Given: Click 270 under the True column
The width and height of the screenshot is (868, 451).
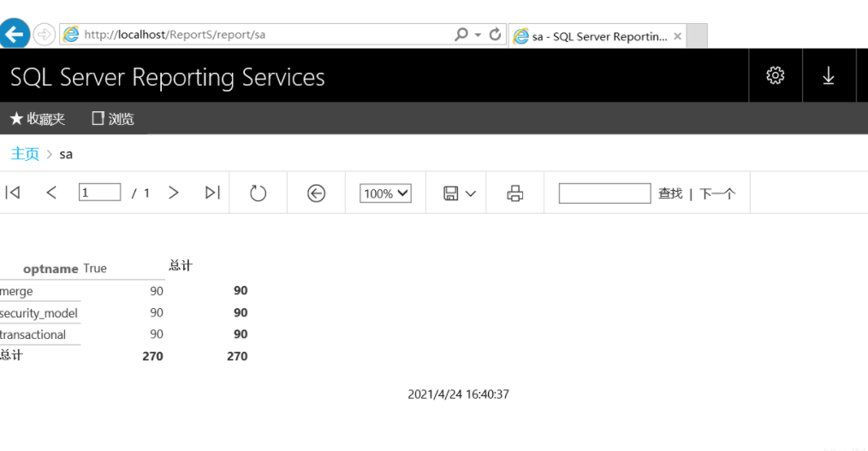Looking at the screenshot, I should 152,356.
